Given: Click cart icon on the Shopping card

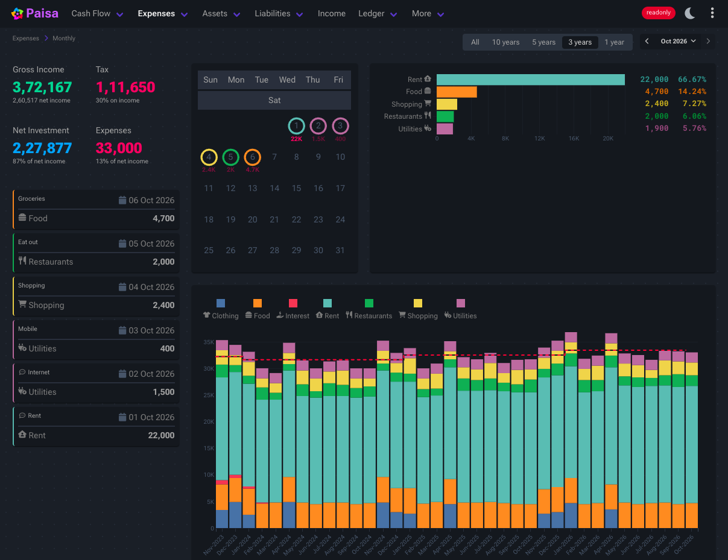Looking at the screenshot, I should coord(22,304).
